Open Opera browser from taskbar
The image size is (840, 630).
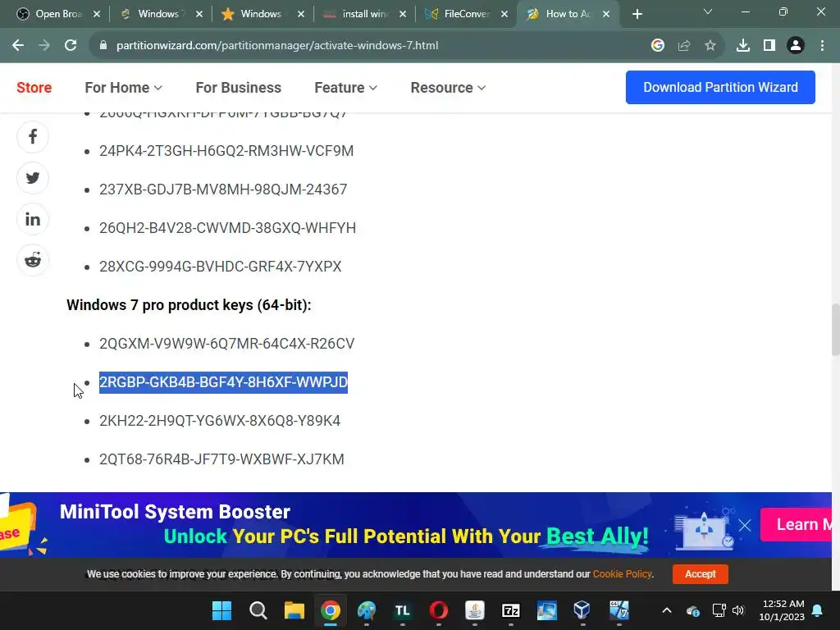pos(439,610)
